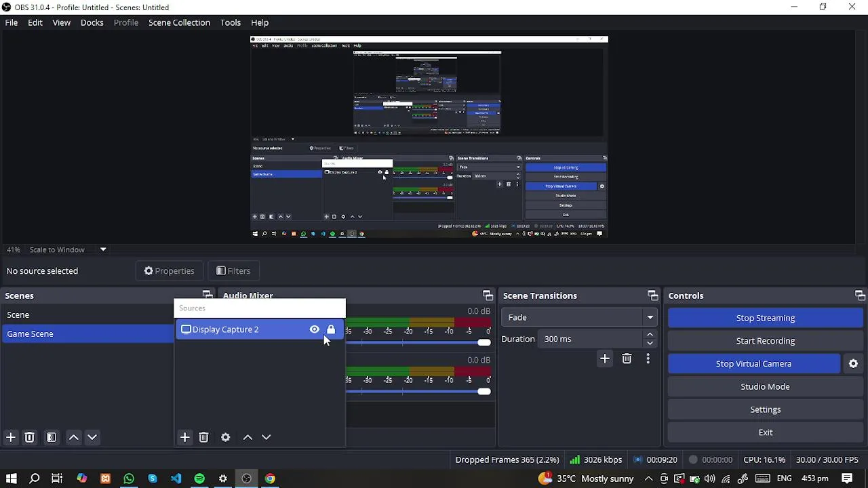
Task: Pop out the Scene Transitions dock
Action: pos(653,296)
